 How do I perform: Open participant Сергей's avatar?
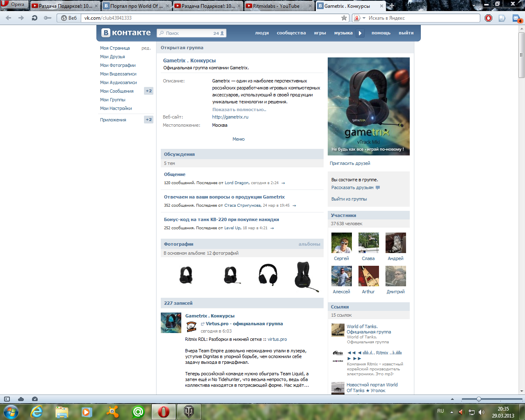[342, 243]
